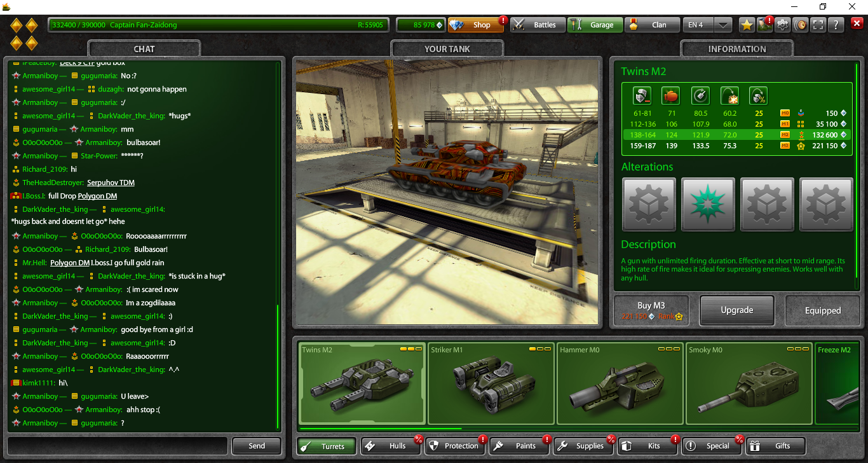Select the green burst alteration slot
This screenshot has width=868, height=463.
pyautogui.click(x=708, y=204)
